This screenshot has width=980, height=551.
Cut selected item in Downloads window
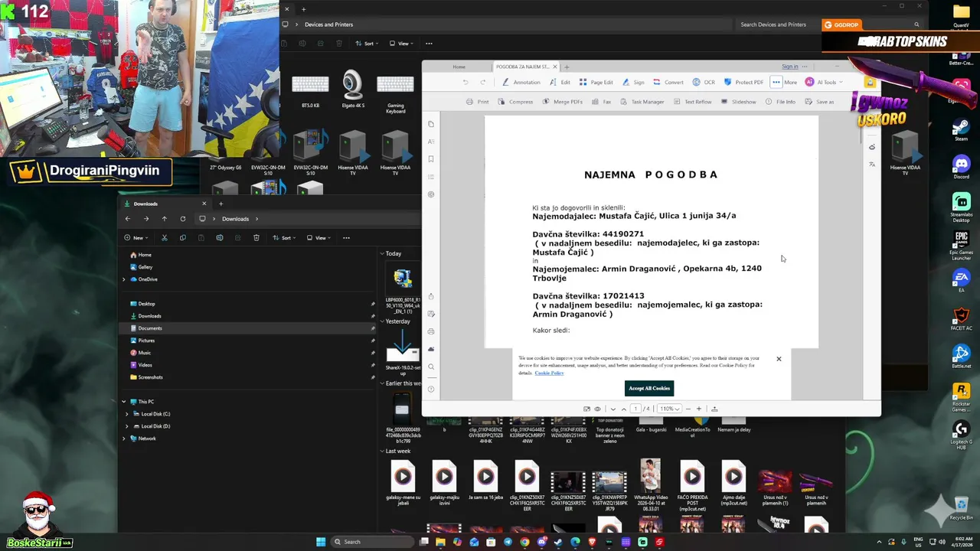(x=164, y=237)
